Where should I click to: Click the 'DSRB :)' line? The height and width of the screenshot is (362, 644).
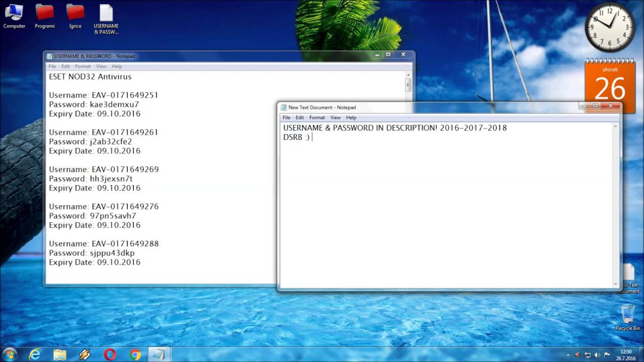point(296,137)
